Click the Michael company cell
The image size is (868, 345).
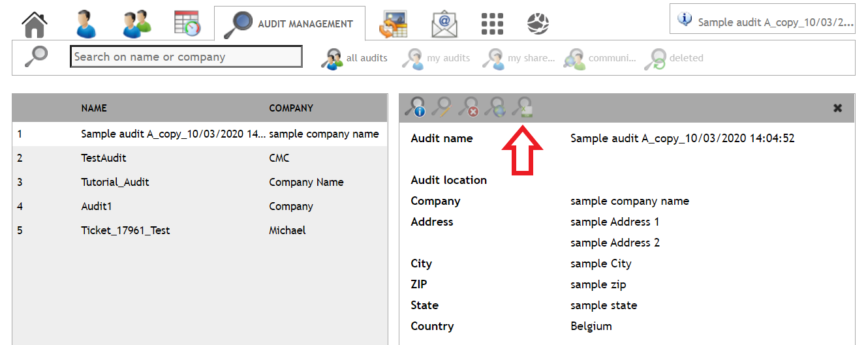[287, 230]
